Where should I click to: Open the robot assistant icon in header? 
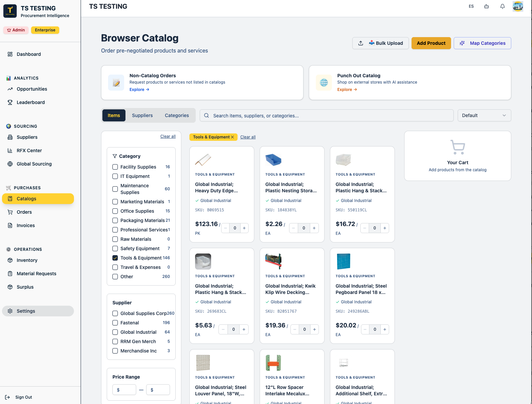coord(486,6)
